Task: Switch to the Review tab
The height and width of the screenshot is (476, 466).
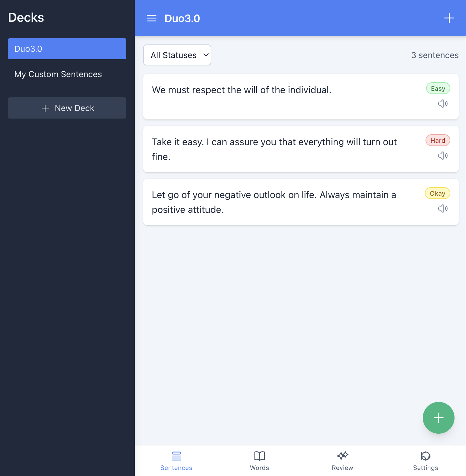Action: tap(342, 461)
